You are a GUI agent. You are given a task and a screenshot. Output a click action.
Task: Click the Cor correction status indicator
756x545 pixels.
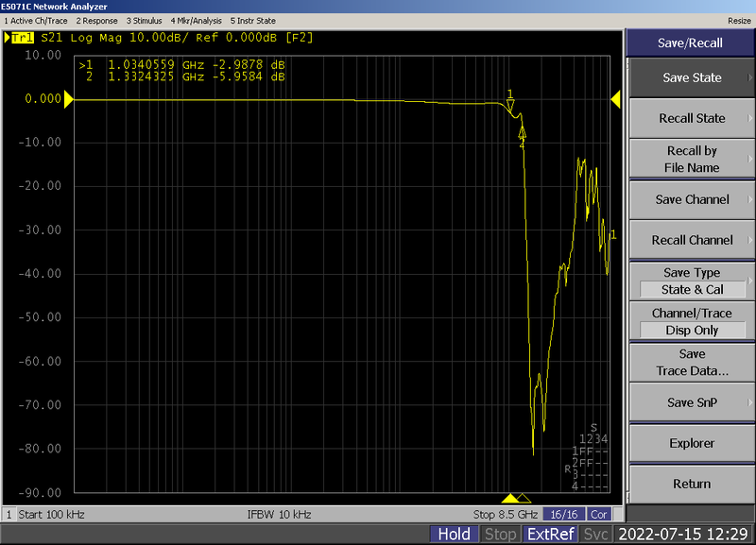click(x=599, y=514)
